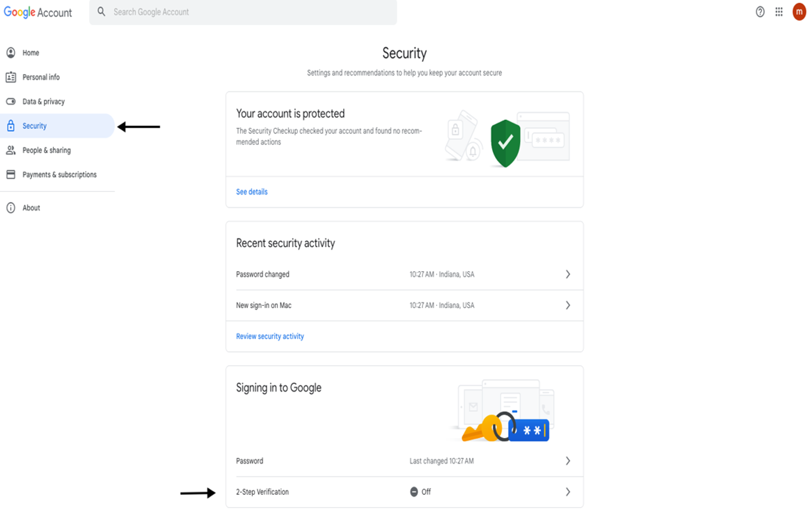This screenshot has height=513, width=812.
Task: Click the Google Account logo
Action: click(38, 12)
